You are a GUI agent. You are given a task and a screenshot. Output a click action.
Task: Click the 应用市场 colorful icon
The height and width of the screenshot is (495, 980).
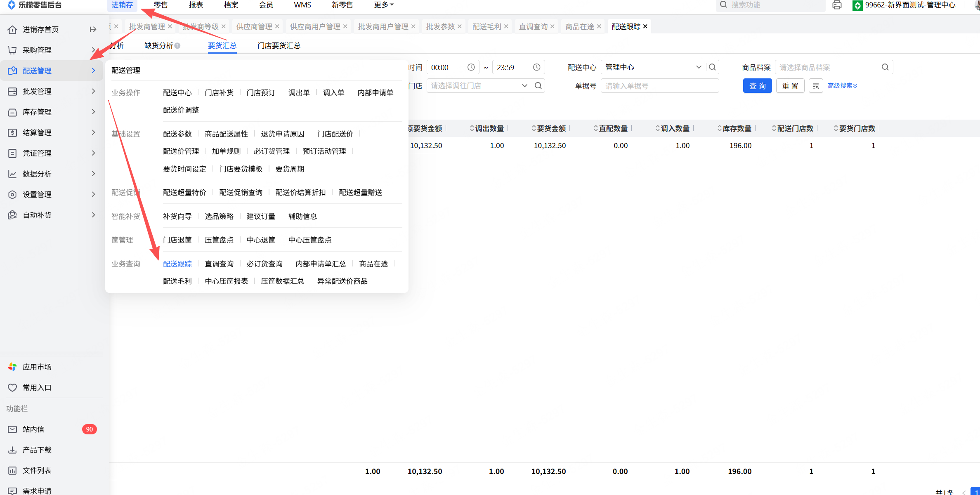tap(12, 367)
